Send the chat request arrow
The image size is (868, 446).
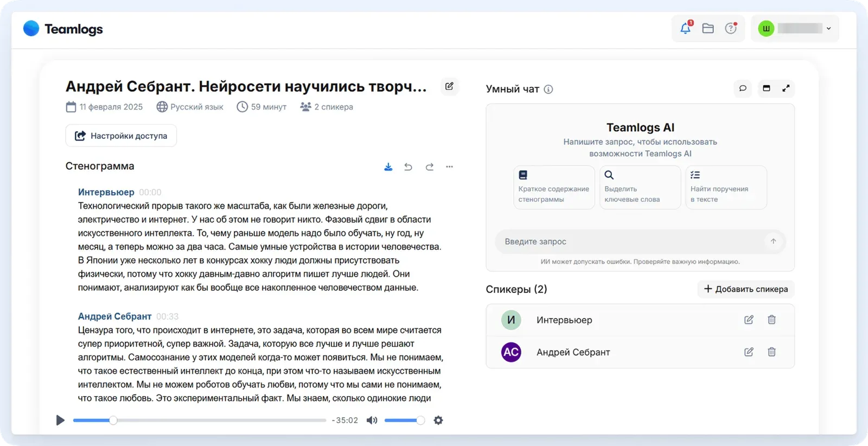pos(773,241)
